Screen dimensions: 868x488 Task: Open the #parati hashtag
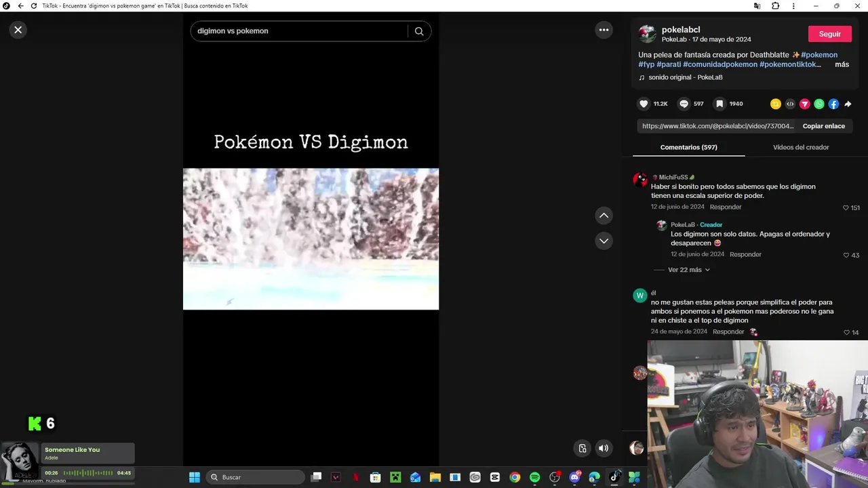point(669,64)
